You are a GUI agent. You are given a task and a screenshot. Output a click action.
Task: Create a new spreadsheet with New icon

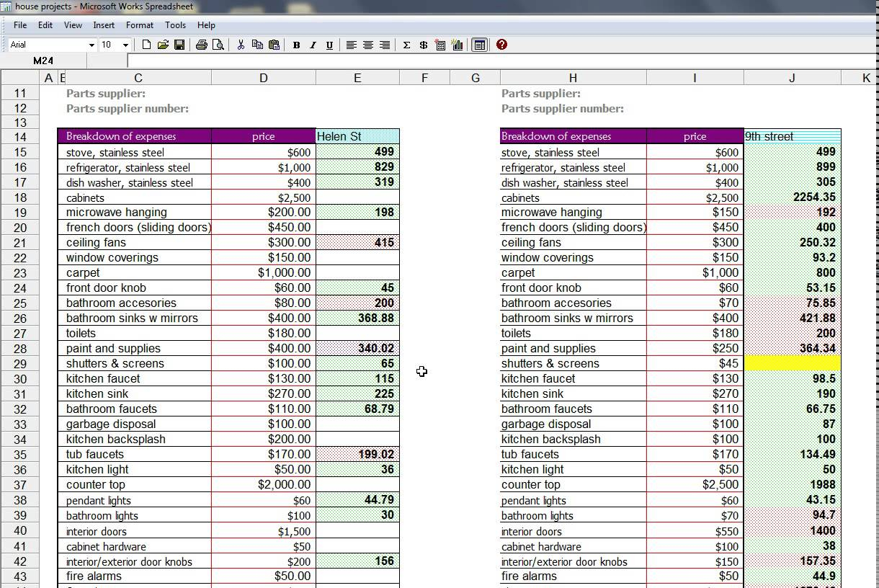pos(147,45)
